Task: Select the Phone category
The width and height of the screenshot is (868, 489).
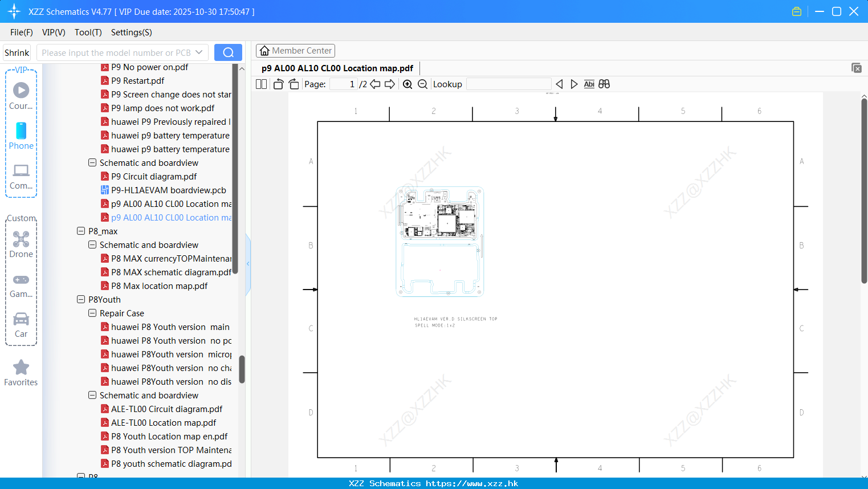Action: (x=21, y=136)
